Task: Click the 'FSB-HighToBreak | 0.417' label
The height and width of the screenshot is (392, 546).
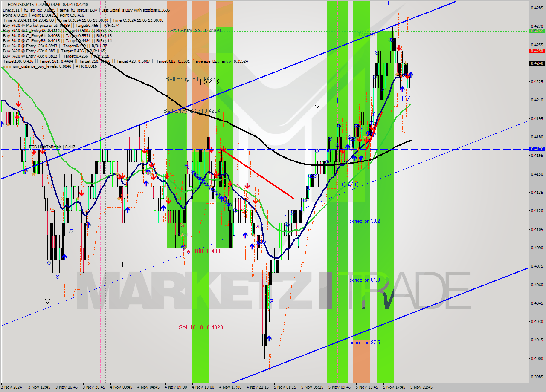Action: coord(52,147)
